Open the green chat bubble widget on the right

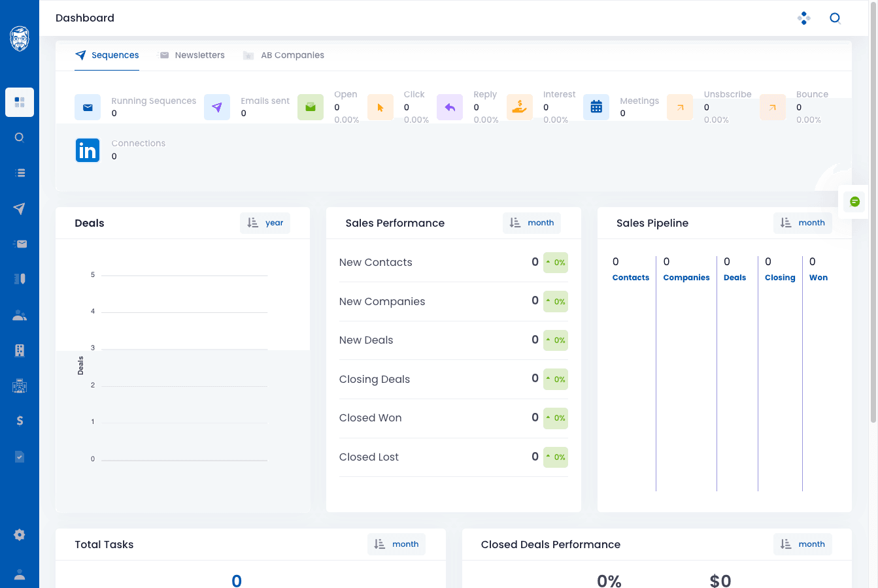(854, 201)
